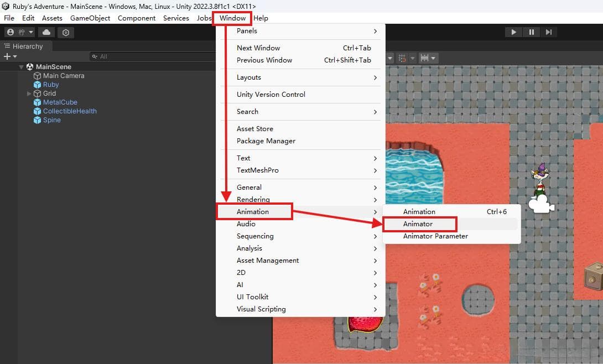Open the Assets menu

52,18
